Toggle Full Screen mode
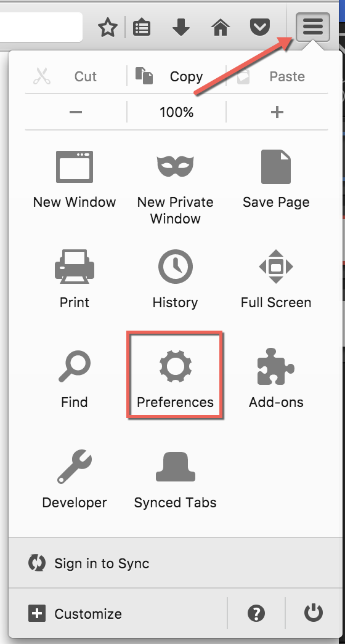Screen dimensions: 345x644 (276, 278)
